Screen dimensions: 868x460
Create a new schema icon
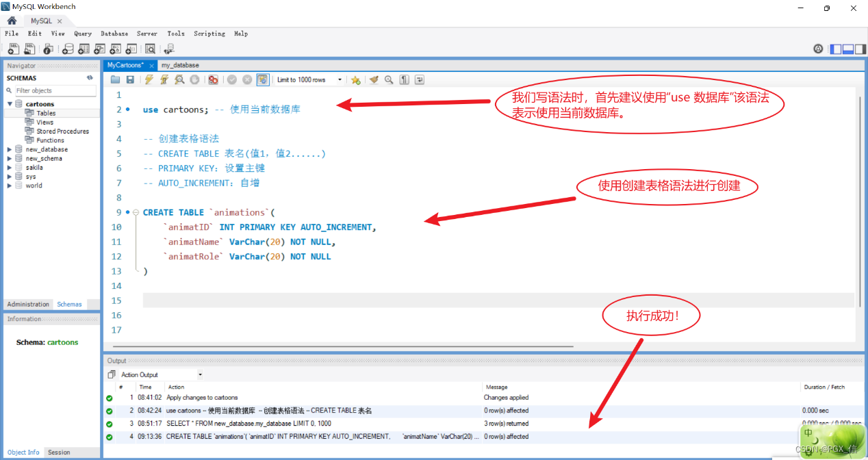click(68, 49)
